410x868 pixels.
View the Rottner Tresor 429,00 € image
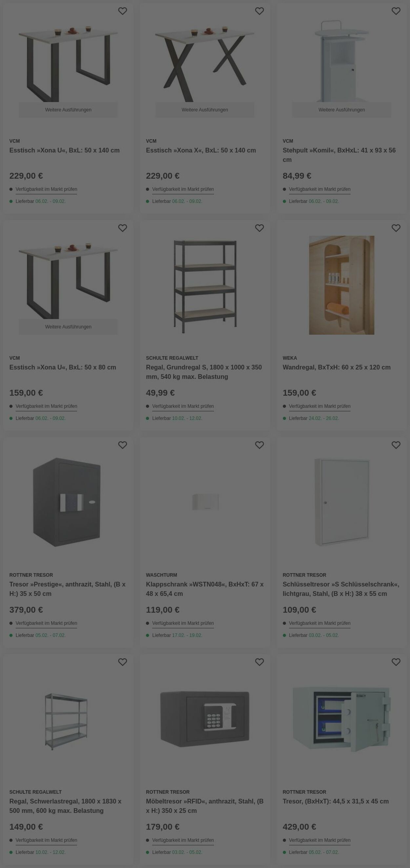coord(341,719)
